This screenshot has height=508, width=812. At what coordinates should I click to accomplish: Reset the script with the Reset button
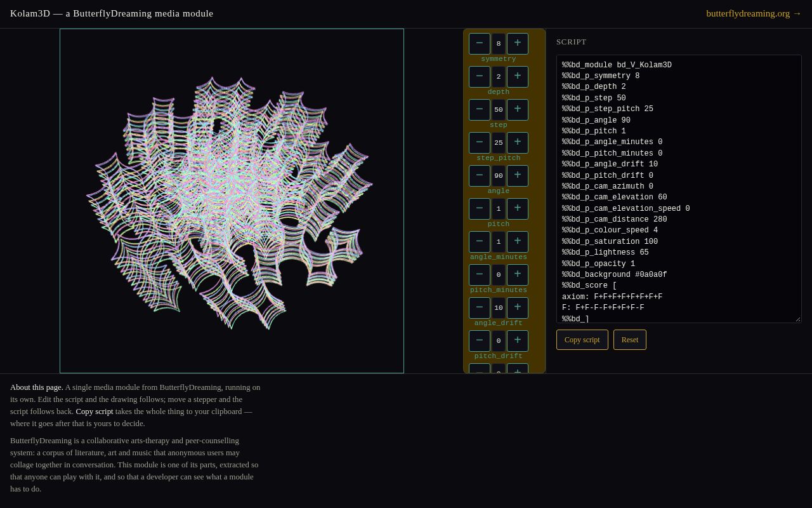click(630, 340)
